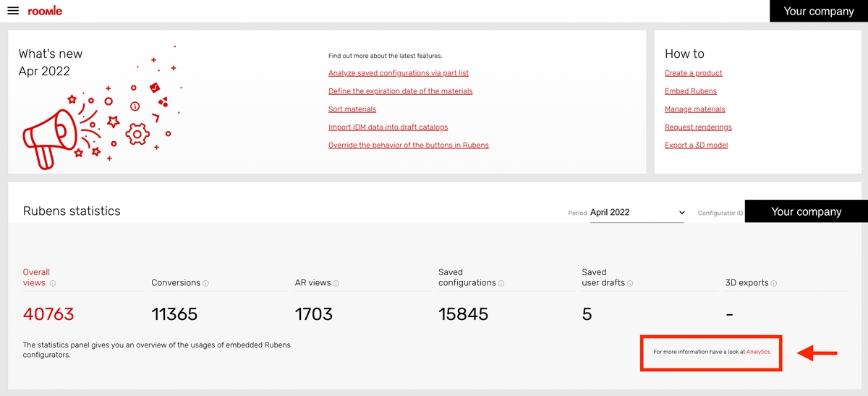Open the Sort materials link
The height and width of the screenshot is (396, 868).
pyautogui.click(x=352, y=109)
